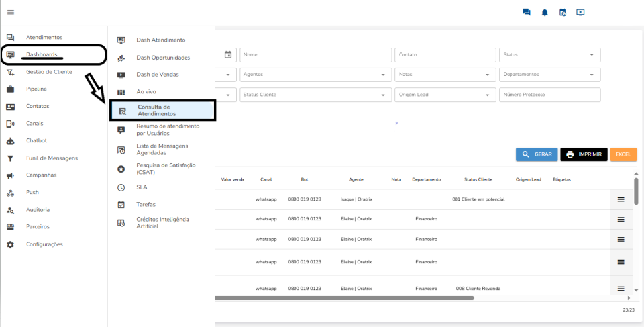This screenshot has height=327, width=644.
Task: Open the chat messages icon in header
Action: tap(527, 12)
